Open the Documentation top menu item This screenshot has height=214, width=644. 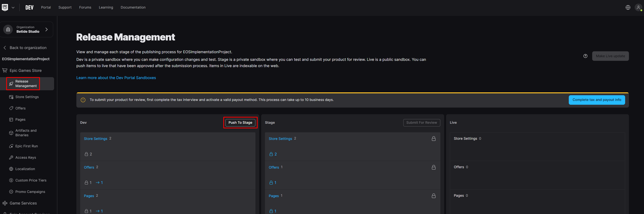pos(133,7)
